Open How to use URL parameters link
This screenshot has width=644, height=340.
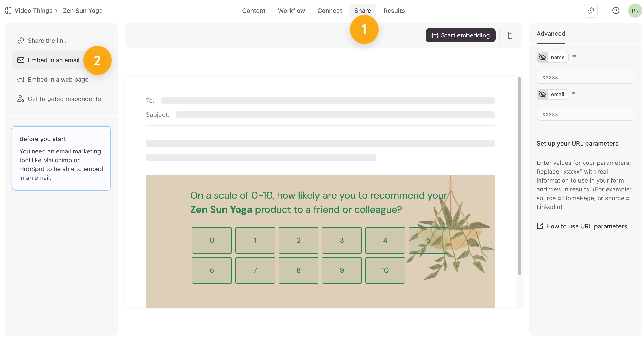pos(586,226)
